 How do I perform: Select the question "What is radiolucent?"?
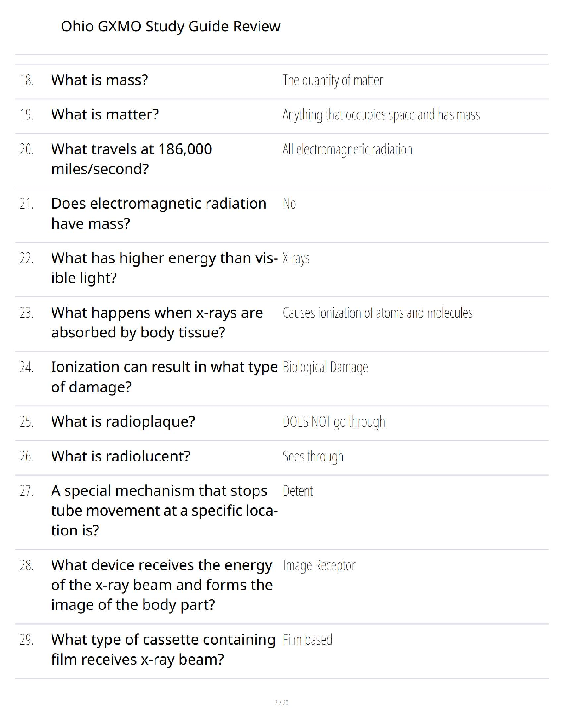pos(121,456)
